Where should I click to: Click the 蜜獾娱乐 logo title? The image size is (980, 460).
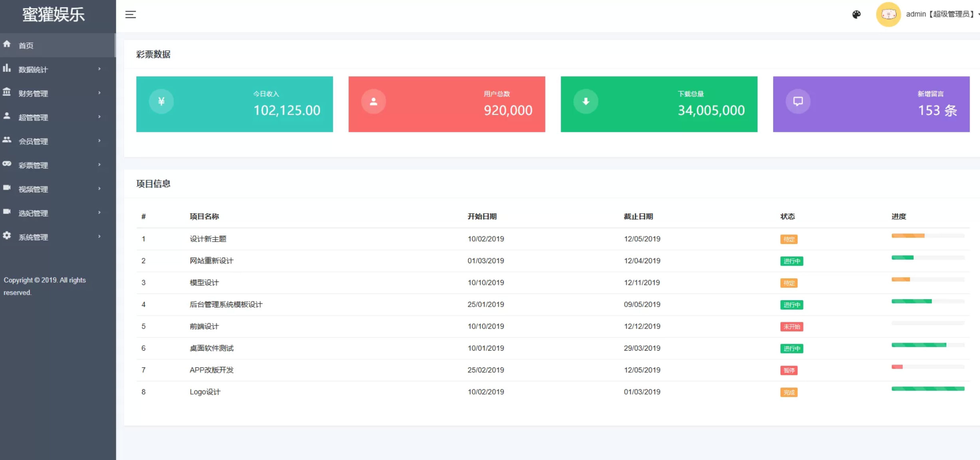54,15
